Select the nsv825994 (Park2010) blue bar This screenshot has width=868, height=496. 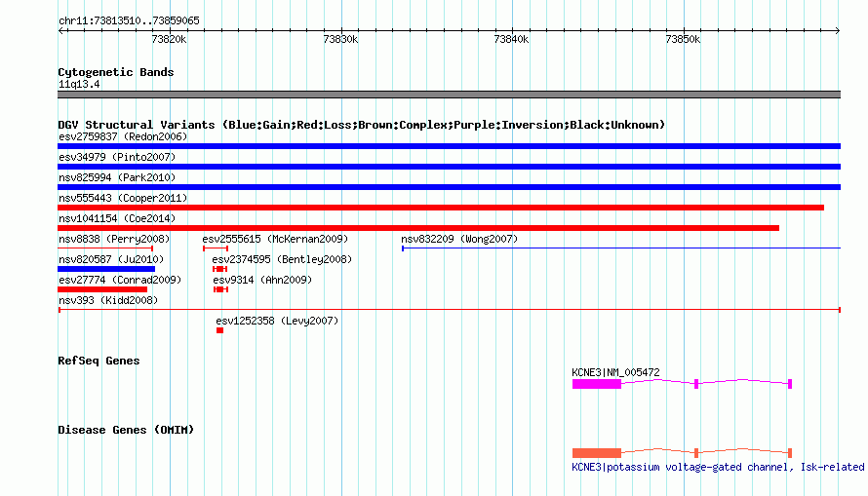click(449, 187)
